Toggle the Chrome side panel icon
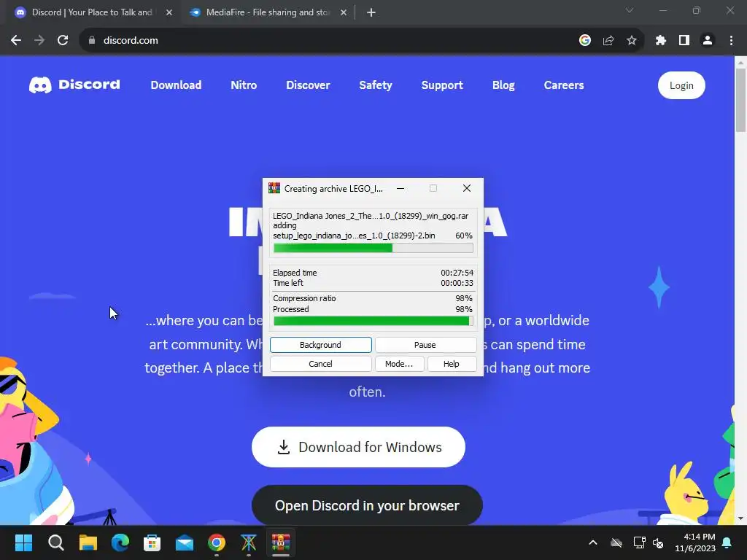Viewport: 747px width, 560px height. pyautogui.click(x=684, y=41)
